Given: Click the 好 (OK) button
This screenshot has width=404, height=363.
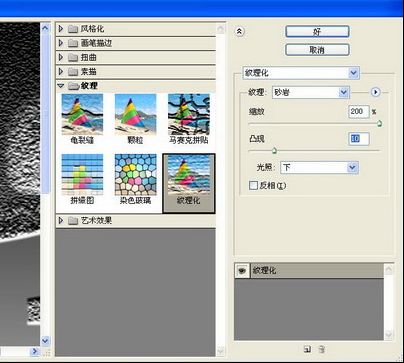Looking at the screenshot, I should click(317, 32).
